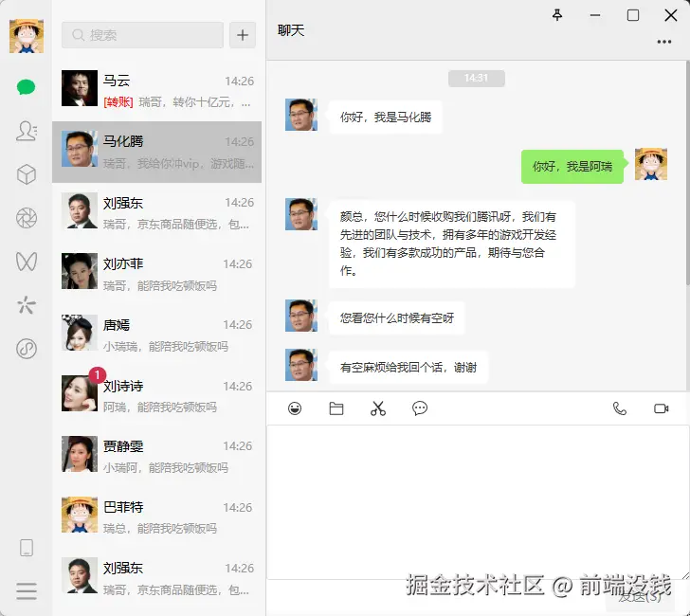
Task: Click the long message starting with 颜总
Action: [452, 244]
